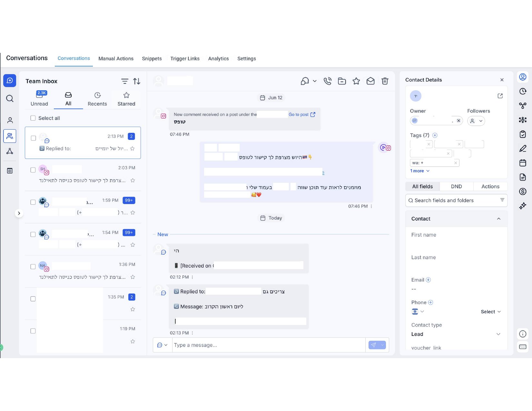The height and width of the screenshot is (411, 532).
Task: Star the 2:03 PM conversation
Action: tap(133, 181)
